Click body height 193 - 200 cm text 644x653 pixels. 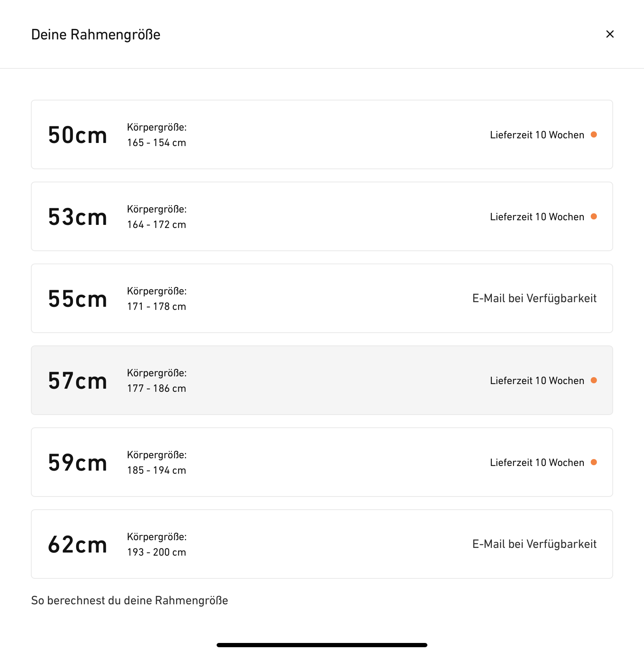(156, 552)
